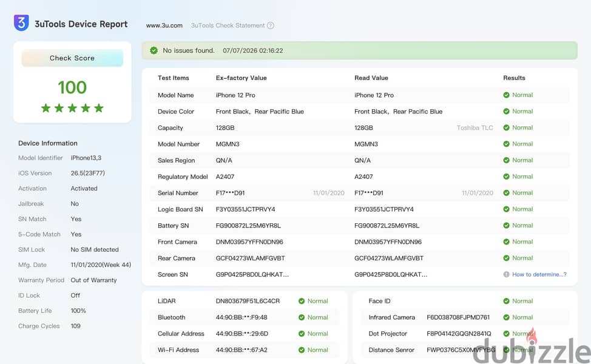The width and height of the screenshot is (591, 364).
Task: Click the Normal check icon for Cellular Address
Action: [x=302, y=334]
